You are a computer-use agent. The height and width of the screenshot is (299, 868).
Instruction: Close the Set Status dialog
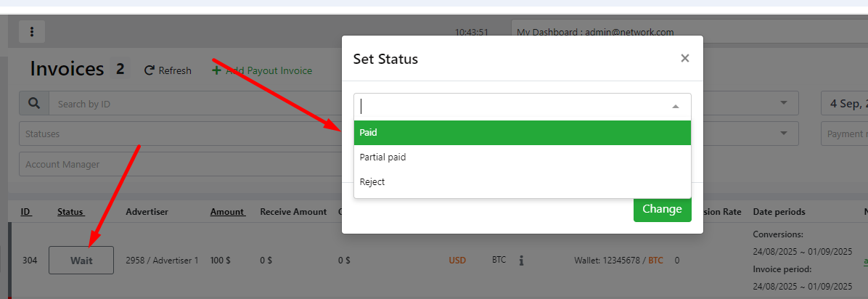tap(684, 59)
